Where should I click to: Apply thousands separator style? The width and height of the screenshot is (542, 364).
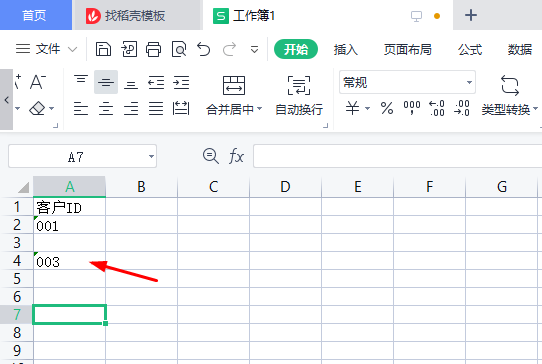[x=412, y=108]
